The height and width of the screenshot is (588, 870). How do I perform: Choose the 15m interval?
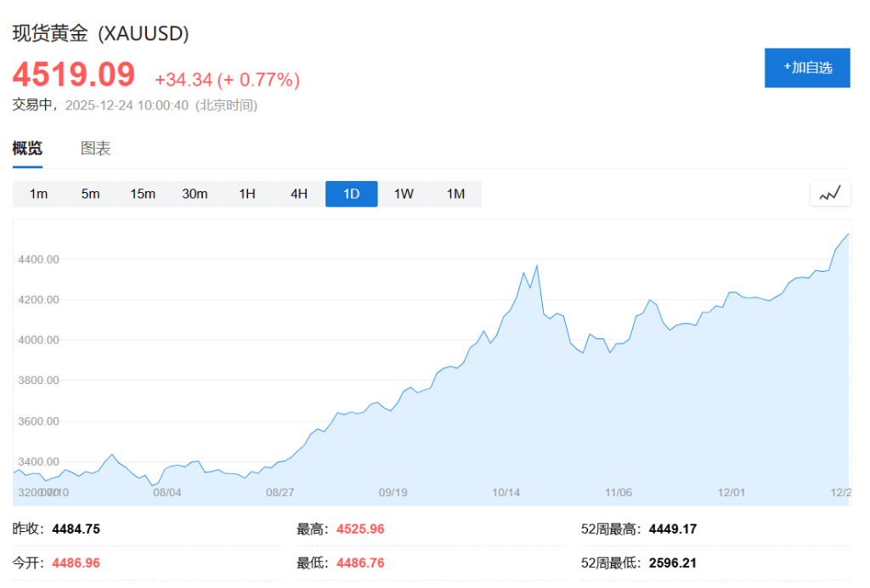[143, 194]
